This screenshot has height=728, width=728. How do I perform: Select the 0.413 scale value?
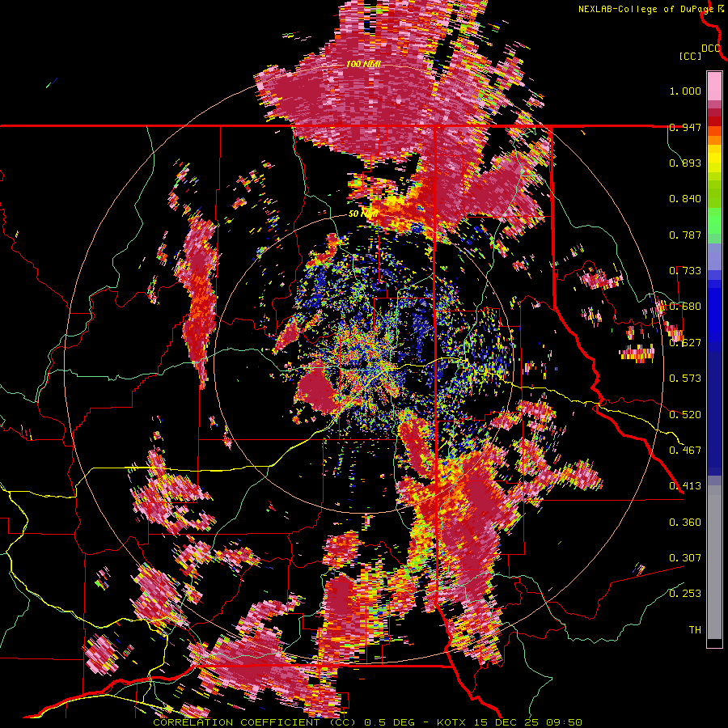pos(685,486)
